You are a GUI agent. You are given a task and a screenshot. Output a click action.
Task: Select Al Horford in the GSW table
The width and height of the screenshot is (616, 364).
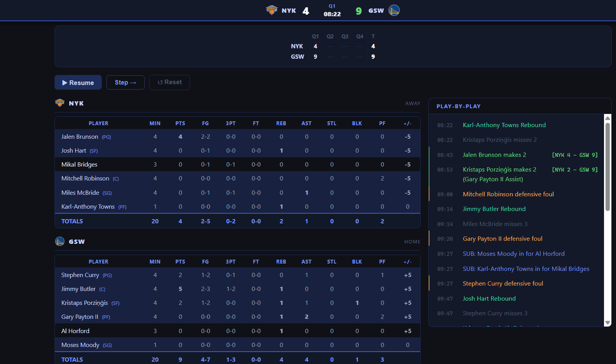coord(75,331)
